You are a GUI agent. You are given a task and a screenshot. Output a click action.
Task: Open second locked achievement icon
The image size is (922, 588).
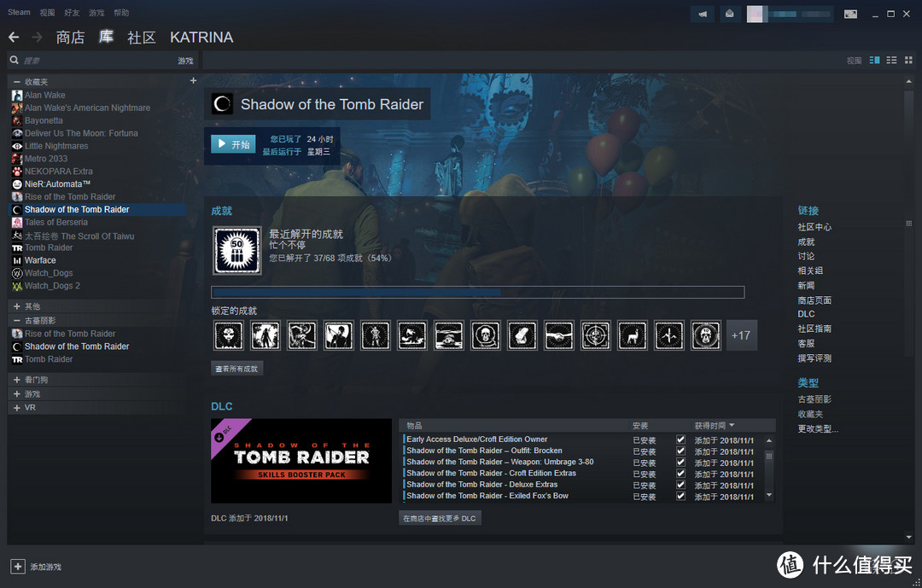point(266,335)
